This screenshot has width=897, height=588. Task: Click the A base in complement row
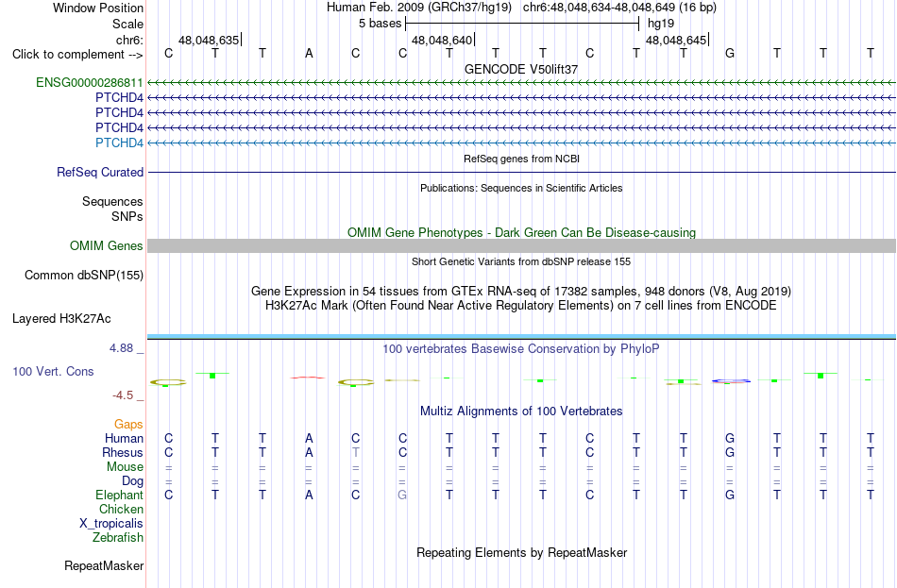tap(309, 54)
